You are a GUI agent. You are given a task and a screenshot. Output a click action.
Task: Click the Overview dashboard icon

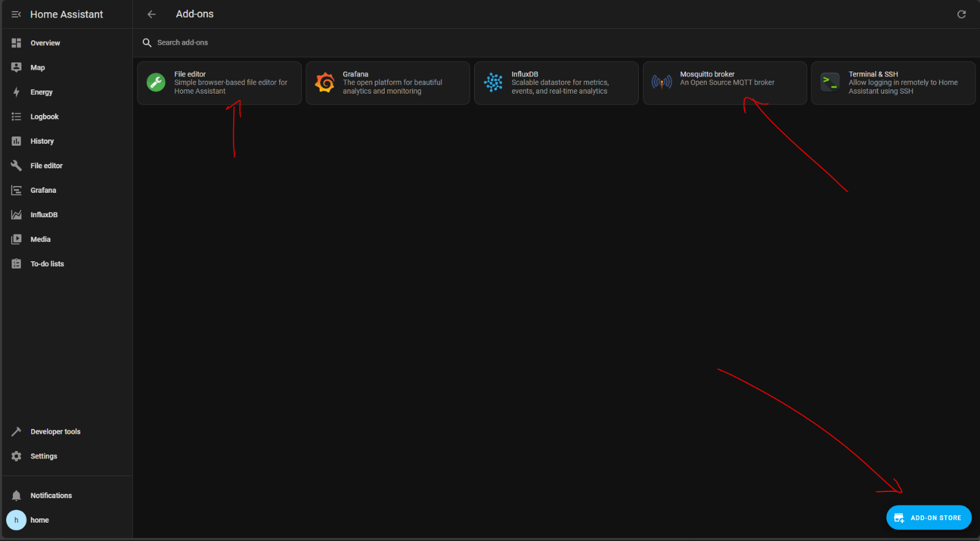[x=17, y=43]
